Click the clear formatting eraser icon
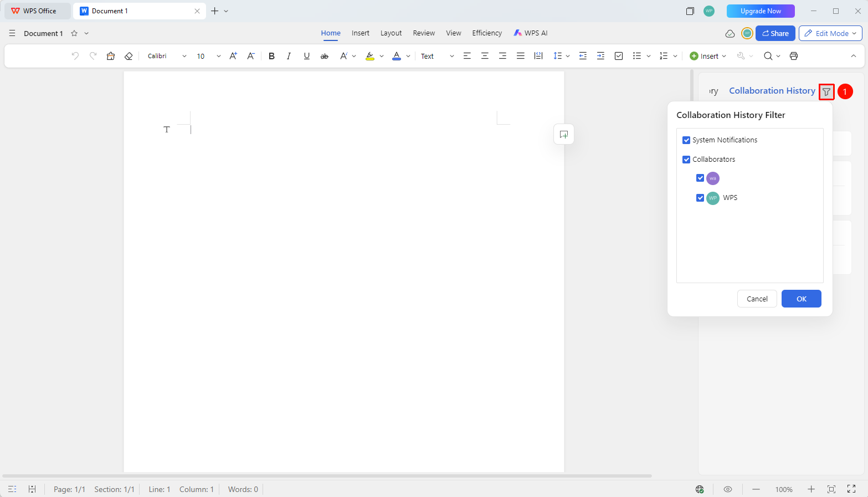The height and width of the screenshot is (497, 868). pyautogui.click(x=129, y=56)
